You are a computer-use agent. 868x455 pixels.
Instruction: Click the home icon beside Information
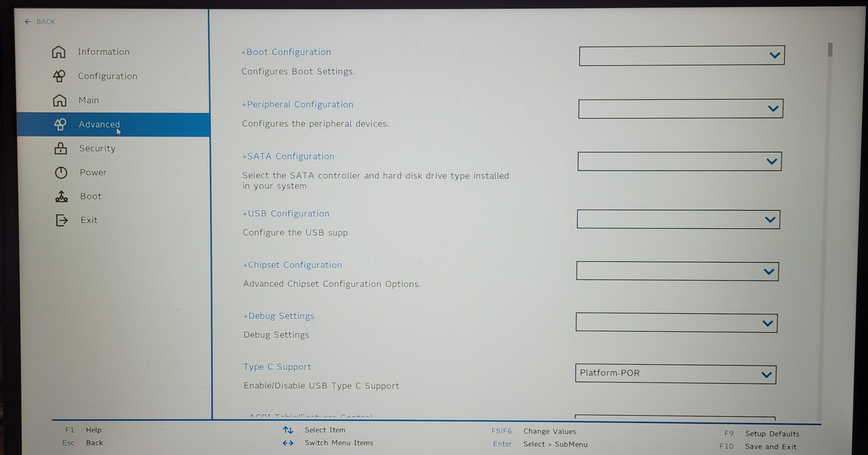coord(59,52)
